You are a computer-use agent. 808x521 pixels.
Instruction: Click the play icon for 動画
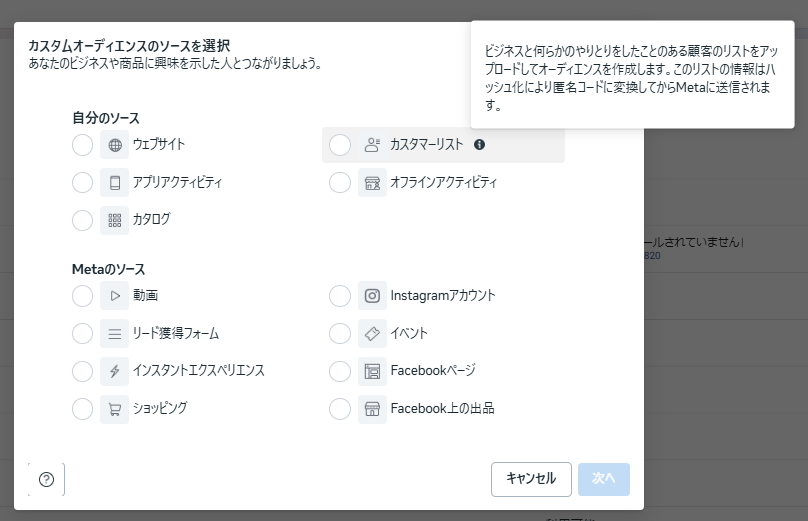pos(115,296)
